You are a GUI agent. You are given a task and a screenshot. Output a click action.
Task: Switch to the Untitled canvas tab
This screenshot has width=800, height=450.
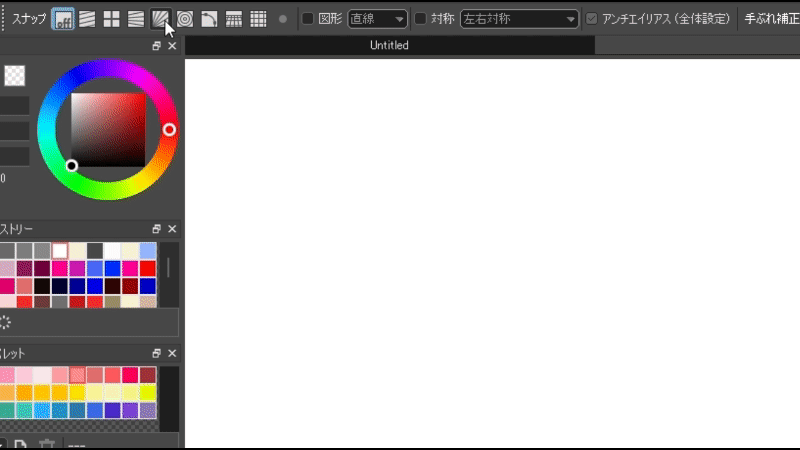(389, 45)
